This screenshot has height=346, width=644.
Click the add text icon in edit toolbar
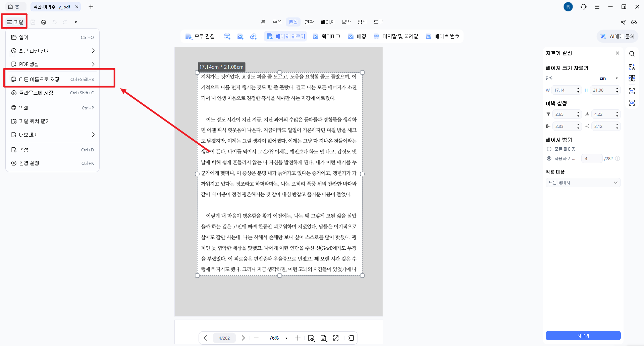click(x=227, y=36)
